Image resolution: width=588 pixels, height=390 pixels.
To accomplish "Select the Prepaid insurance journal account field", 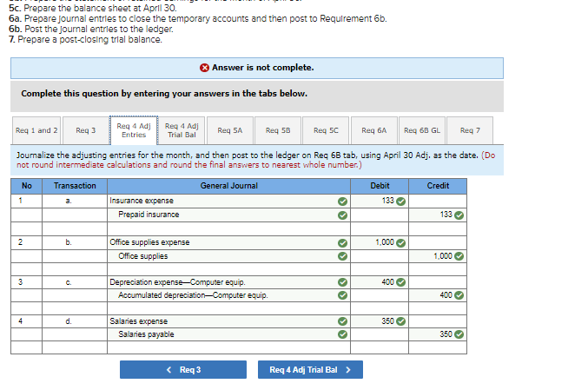I will tap(228, 215).
